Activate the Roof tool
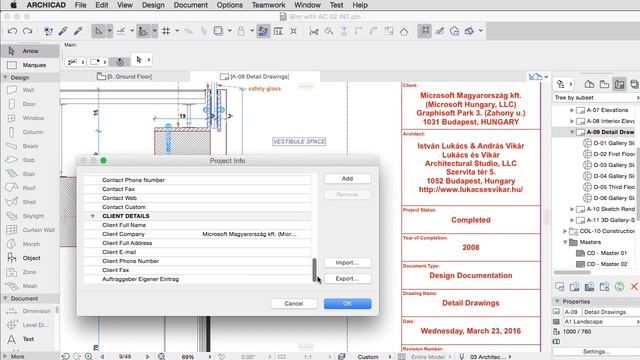 [30, 188]
